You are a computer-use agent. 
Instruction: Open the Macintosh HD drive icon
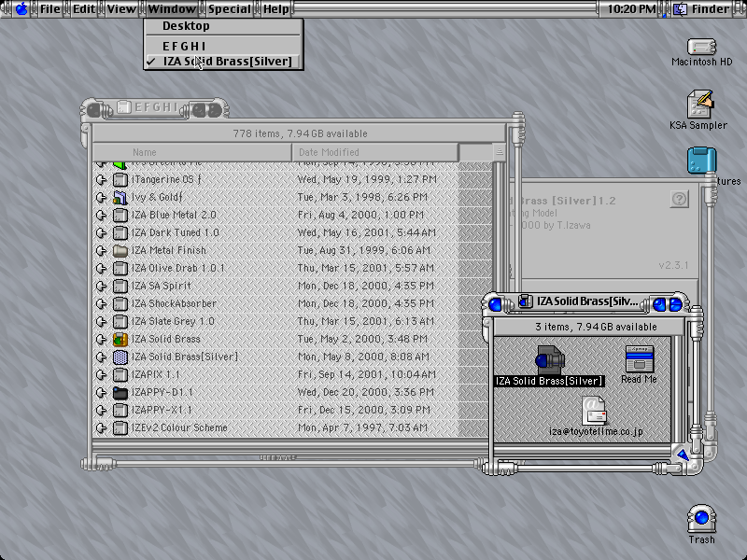[x=701, y=48]
